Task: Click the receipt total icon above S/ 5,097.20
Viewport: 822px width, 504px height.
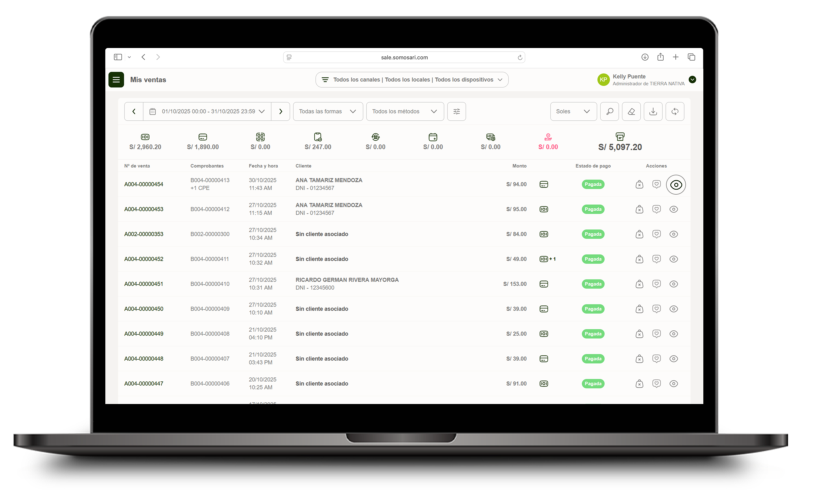Action: click(x=620, y=137)
